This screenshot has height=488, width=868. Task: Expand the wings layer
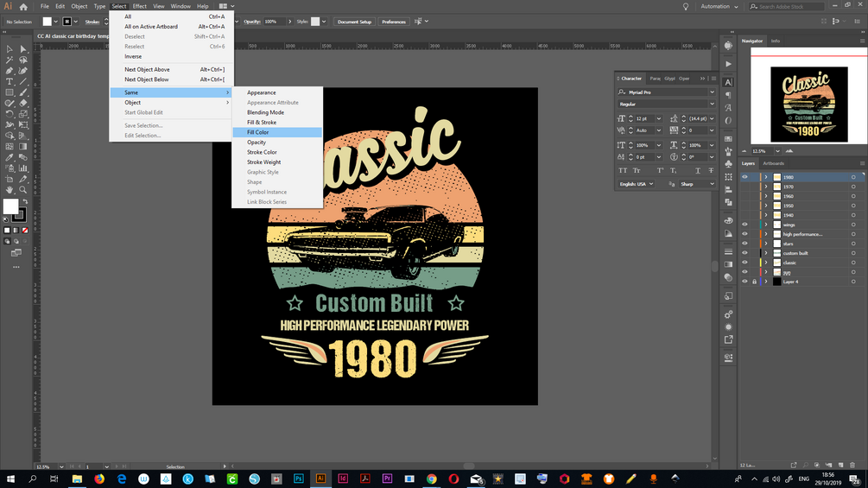click(x=766, y=225)
